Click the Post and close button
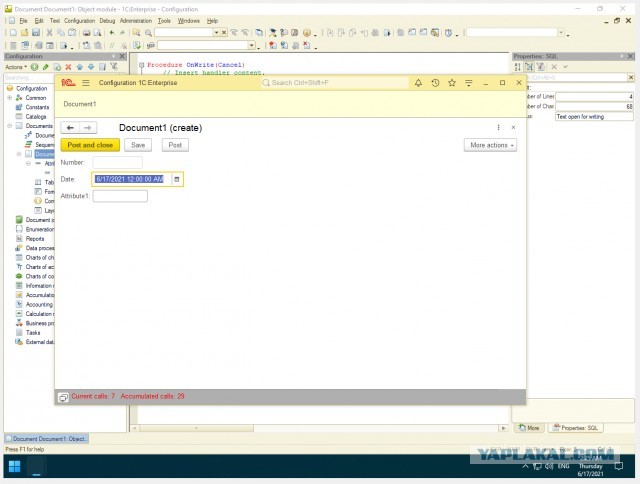640x484 pixels. click(x=90, y=145)
